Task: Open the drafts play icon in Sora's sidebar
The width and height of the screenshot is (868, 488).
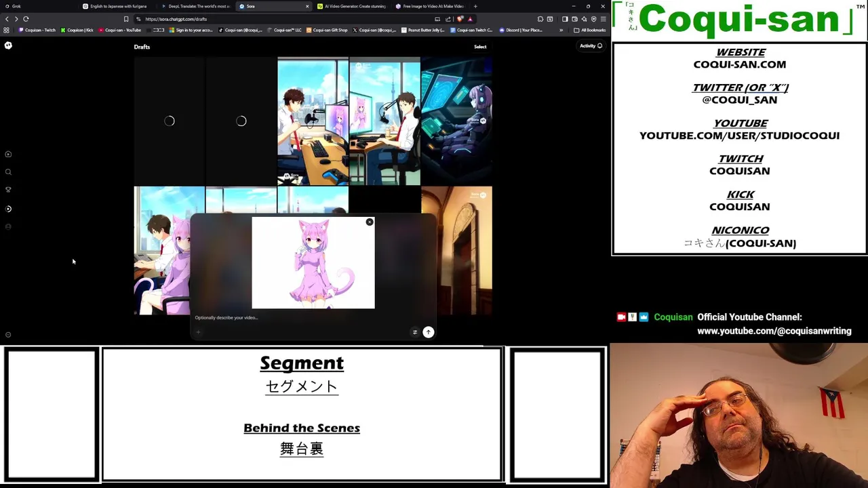Action: pyautogui.click(x=8, y=209)
